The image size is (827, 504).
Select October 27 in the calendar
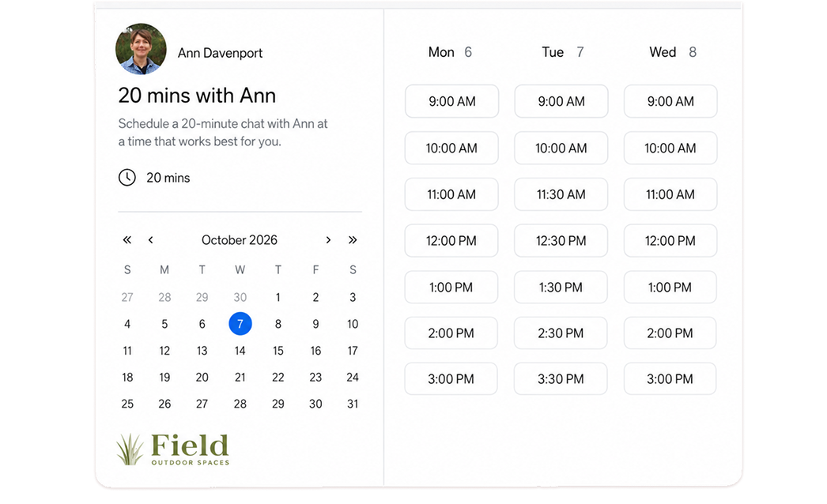click(202, 404)
